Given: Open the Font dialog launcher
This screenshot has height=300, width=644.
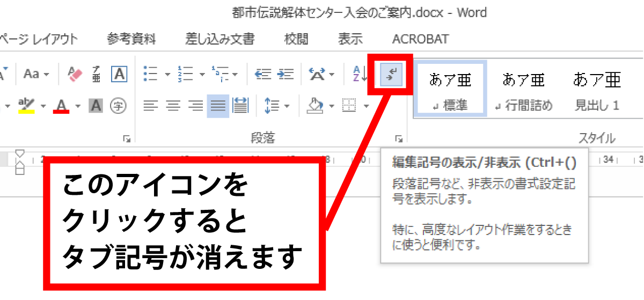Looking at the screenshot, I should (x=127, y=139).
